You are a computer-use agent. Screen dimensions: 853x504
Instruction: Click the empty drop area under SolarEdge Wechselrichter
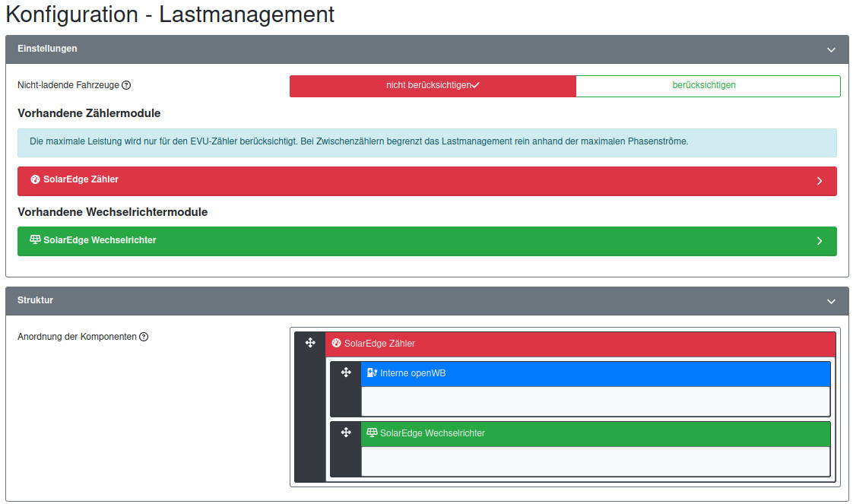click(x=596, y=461)
